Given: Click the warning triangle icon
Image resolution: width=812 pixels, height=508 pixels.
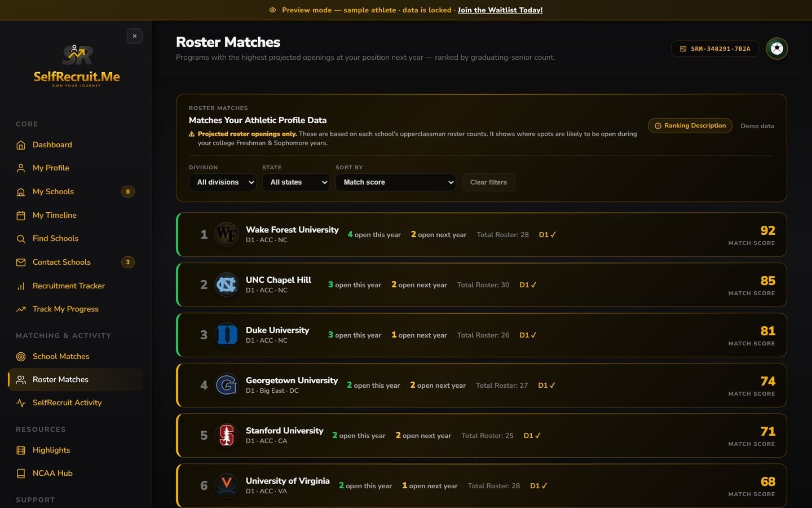Looking at the screenshot, I should [192, 134].
